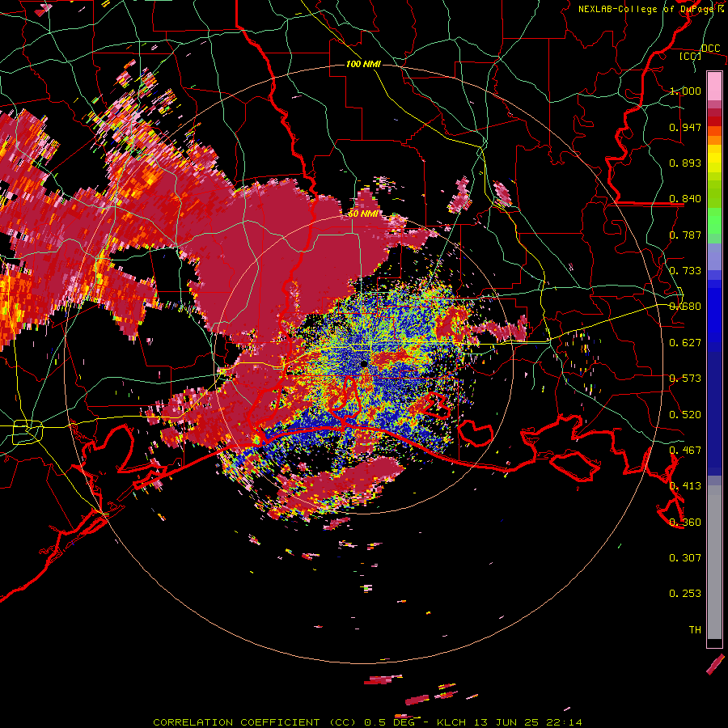728x728 pixels.
Task: Click the 0.947 scale value
Action: [x=685, y=127]
